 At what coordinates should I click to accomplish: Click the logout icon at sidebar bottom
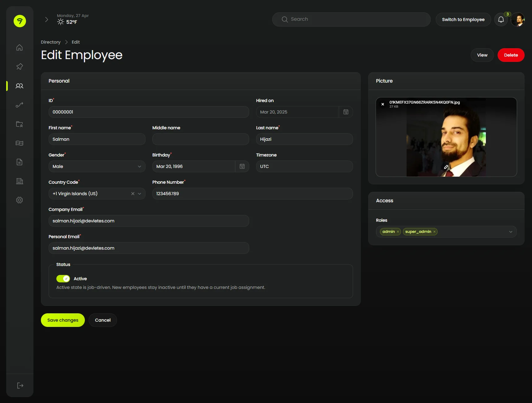[x=20, y=385]
